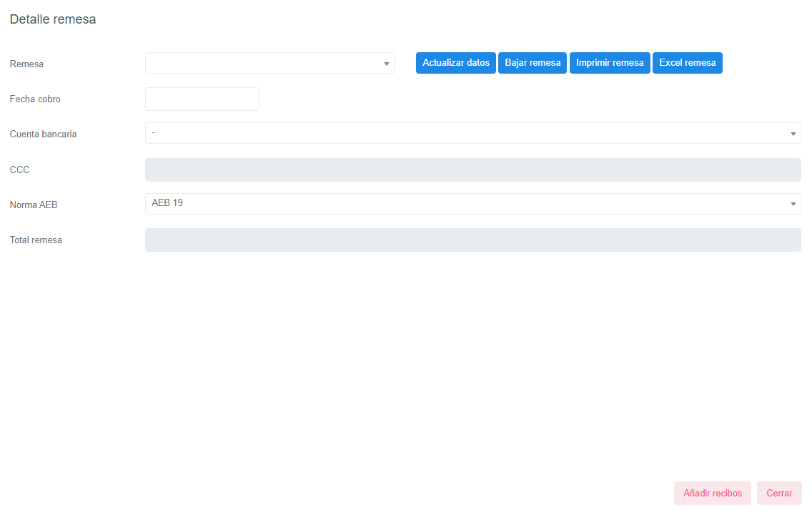
Task: Open the Norma AEB dropdown showing AEB 19
Action: point(472,204)
